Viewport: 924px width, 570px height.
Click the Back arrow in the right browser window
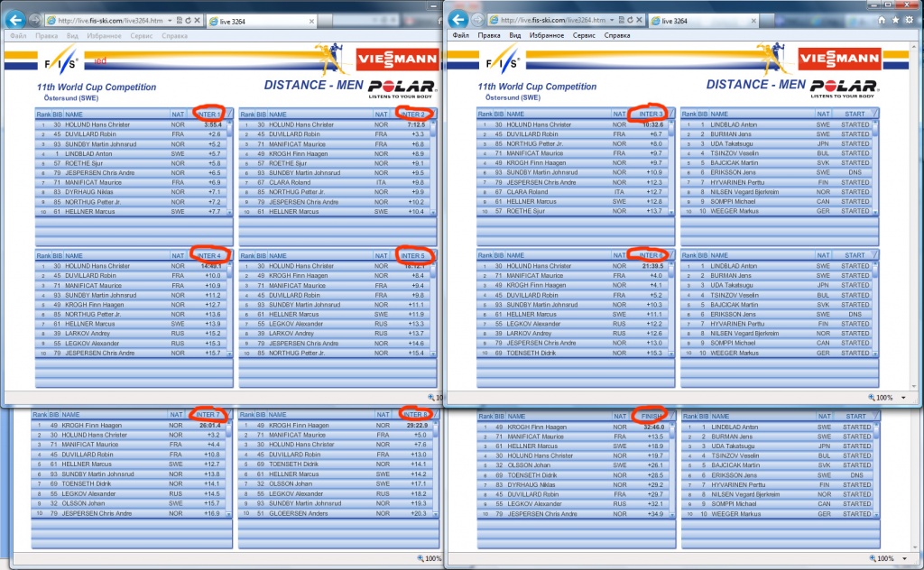point(459,19)
